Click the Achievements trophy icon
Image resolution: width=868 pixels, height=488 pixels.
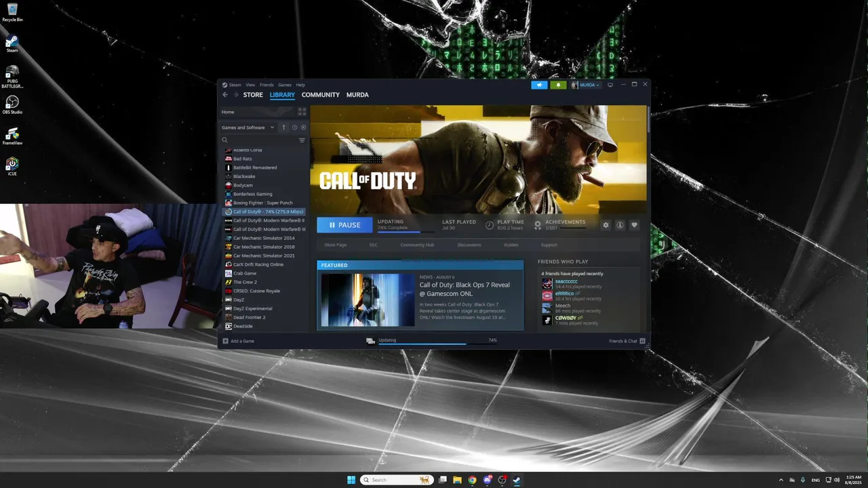click(538, 224)
